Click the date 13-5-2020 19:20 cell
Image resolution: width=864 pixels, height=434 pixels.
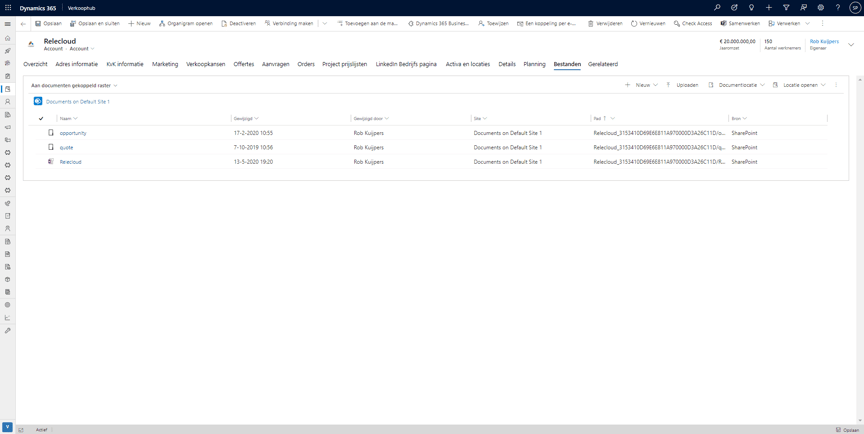click(x=253, y=162)
